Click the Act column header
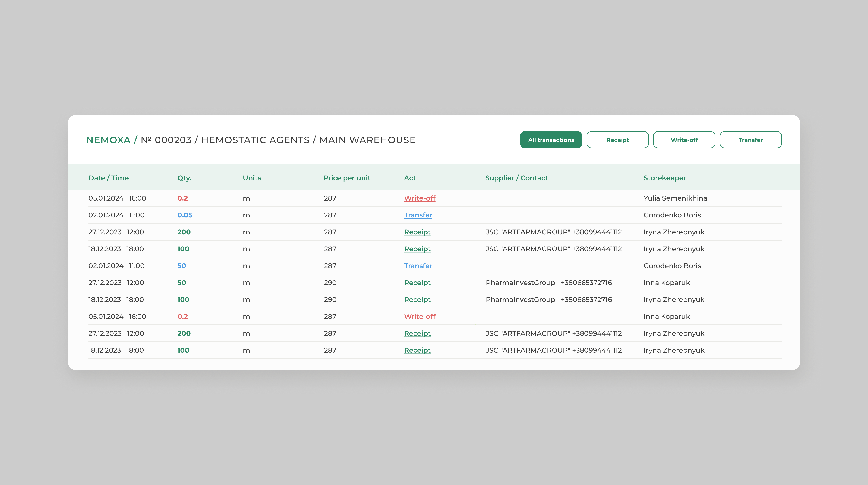Image resolution: width=868 pixels, height=485 pixels. pyautogui.click(x=410, y=178)
